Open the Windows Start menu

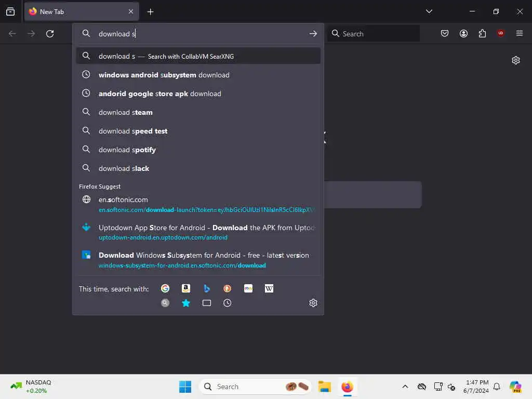coord(185,387)
